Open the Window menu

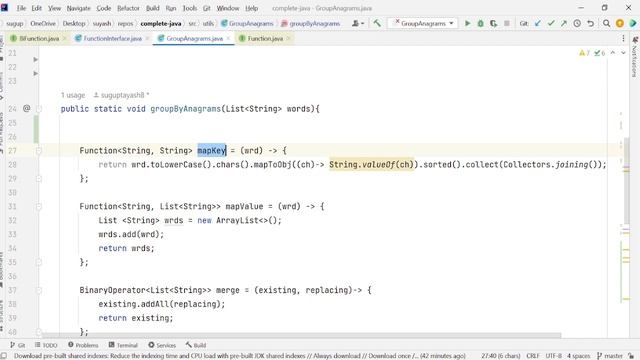(228, 8)
